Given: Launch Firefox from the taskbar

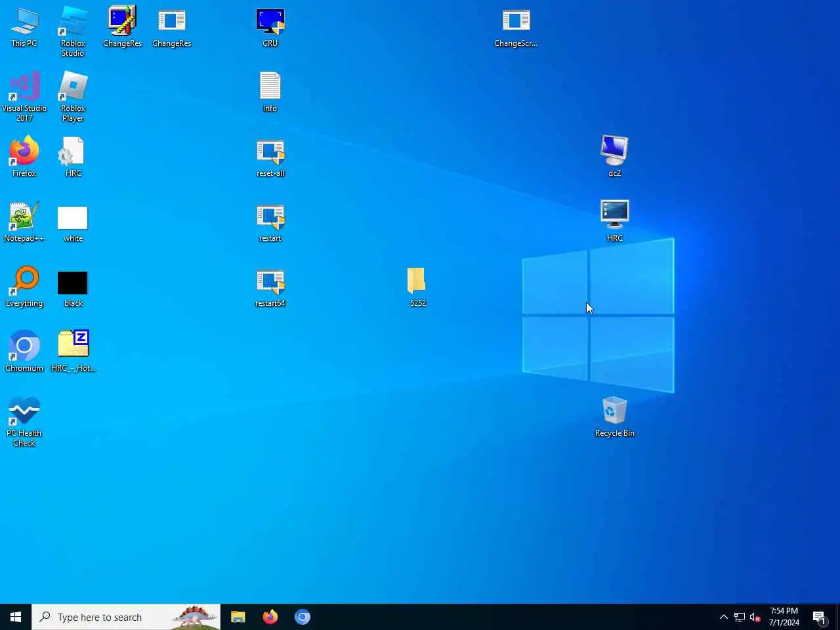Looking at the screenshot, I should (x=270, y=617).
